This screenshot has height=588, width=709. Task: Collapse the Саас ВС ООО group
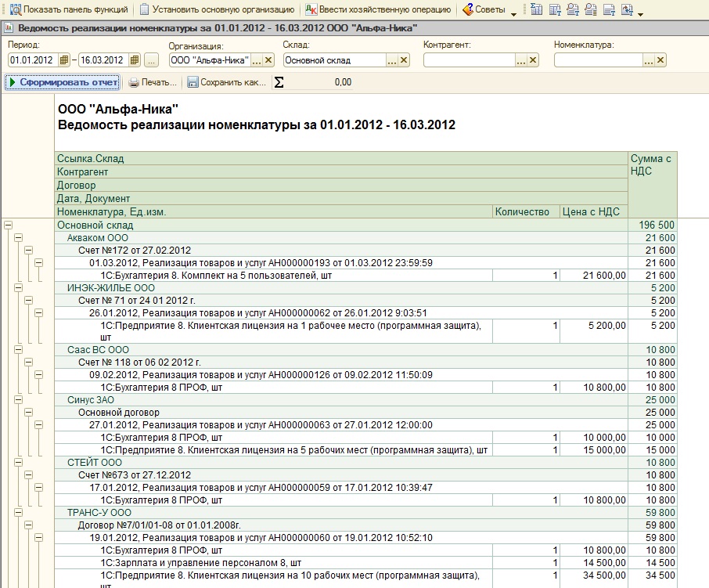tap(19, 350)
